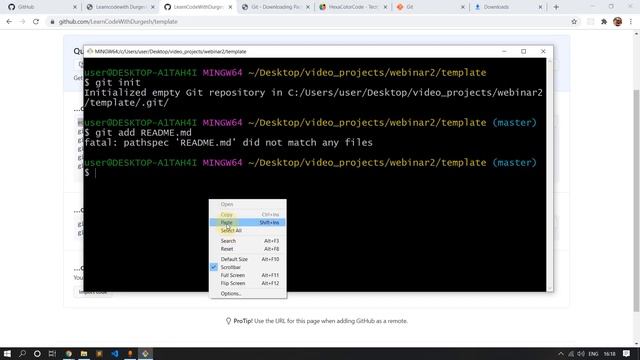The image size is (640, 360).
Task: Close the HexaColorCode tab
Action: (385, 7)
